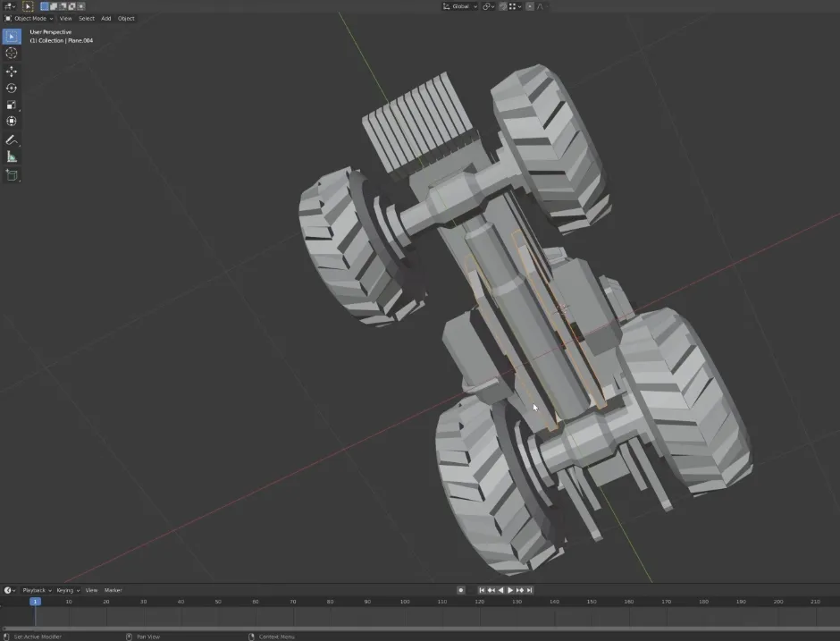Screen dimensions: 840x641
Task: Select the Add Cube tool
Action: click(12, 174)
